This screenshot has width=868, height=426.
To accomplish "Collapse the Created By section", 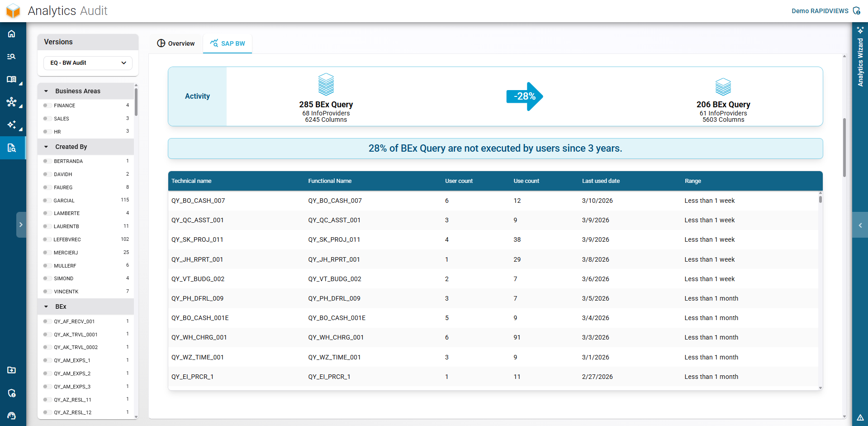I will [46, 147].
